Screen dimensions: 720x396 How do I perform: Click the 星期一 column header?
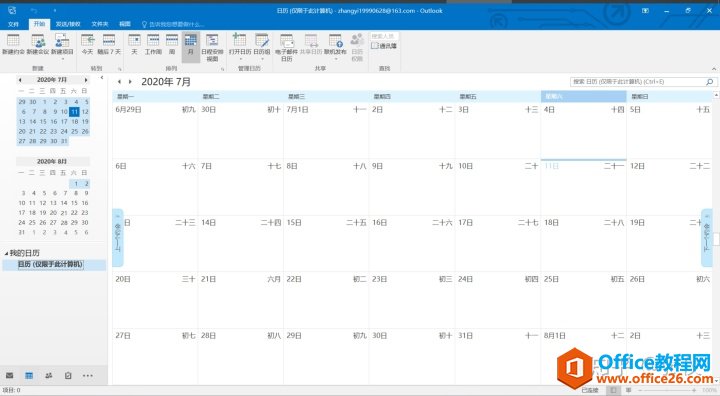pyautogui.click(x=155, y=96)
